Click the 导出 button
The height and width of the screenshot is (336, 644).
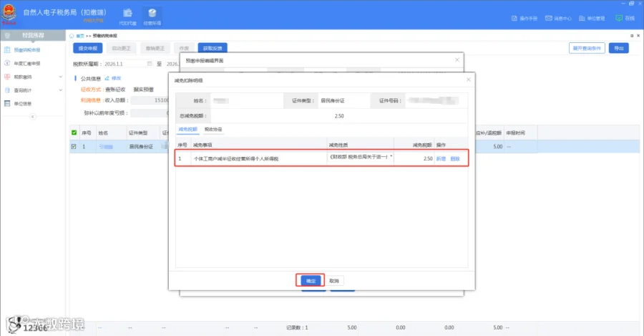point(618,48)
